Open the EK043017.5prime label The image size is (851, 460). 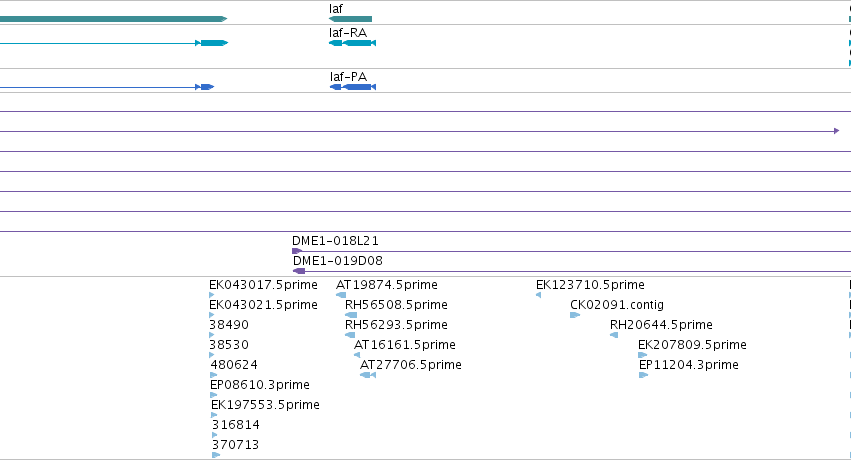coord(263,285)
